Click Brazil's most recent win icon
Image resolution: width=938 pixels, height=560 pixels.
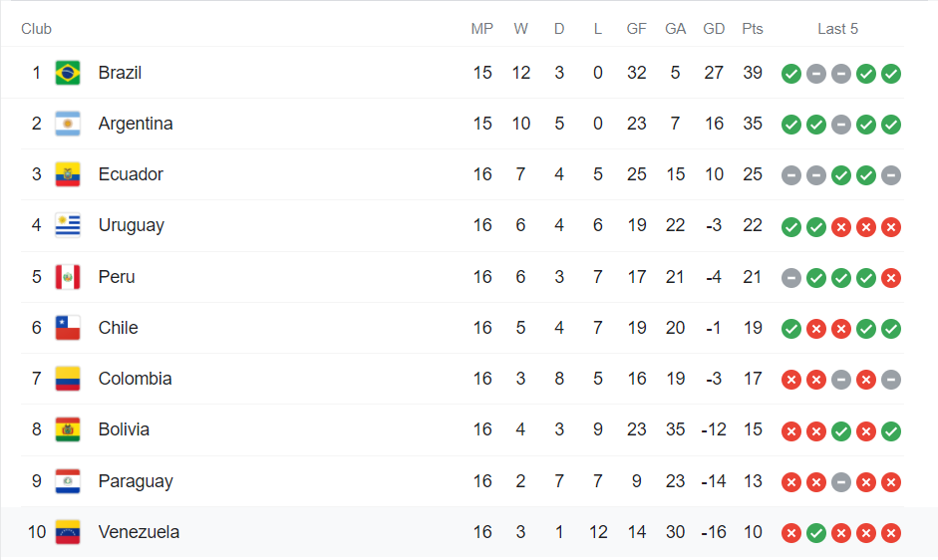[x=891, y=74]
